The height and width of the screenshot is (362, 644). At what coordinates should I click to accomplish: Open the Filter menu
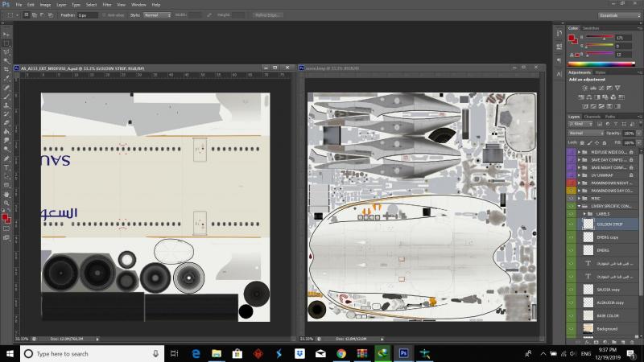click(107, 5)
